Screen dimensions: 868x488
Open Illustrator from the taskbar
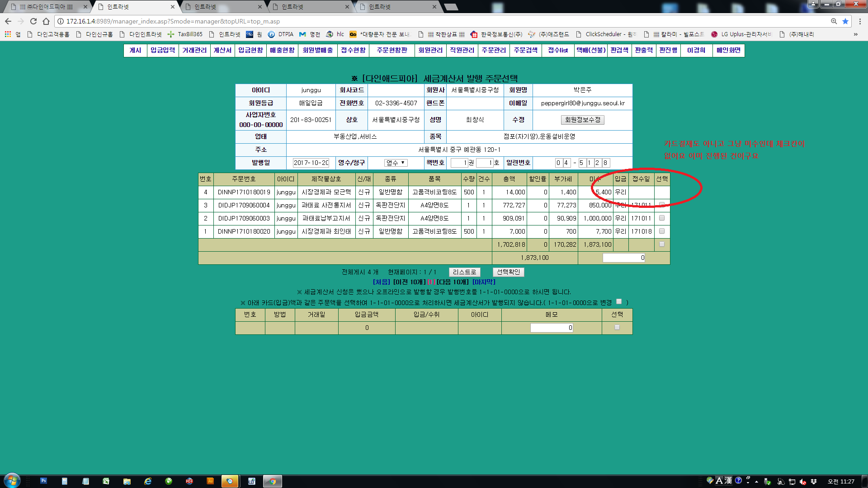click(x=210, y=481)
